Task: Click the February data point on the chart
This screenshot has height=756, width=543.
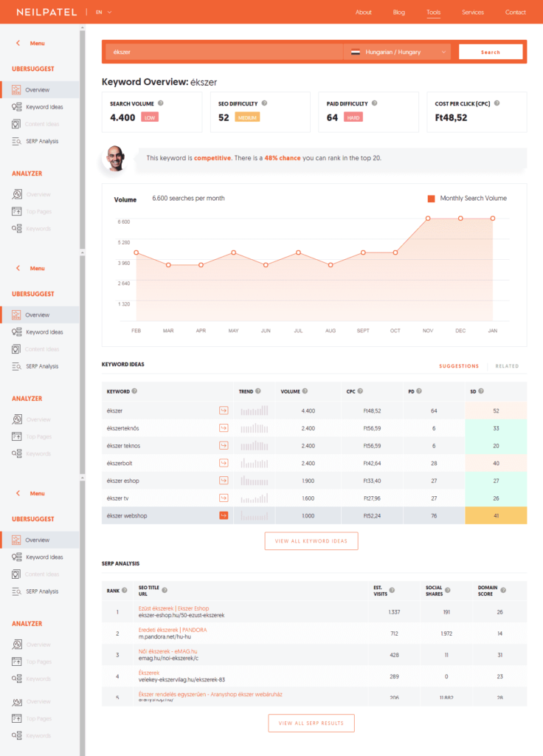Action: coord(136,252)
